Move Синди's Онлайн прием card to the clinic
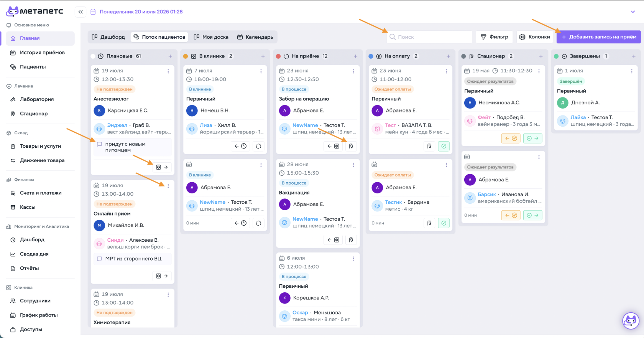Image resolution: width=644 pixels, height=338 pixels. (x=162, y=276)
